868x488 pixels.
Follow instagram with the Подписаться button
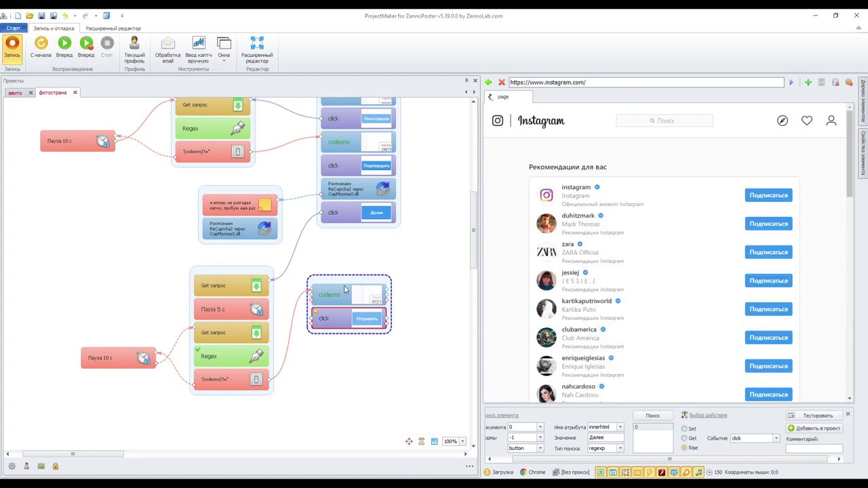click(x=768, y=195)
